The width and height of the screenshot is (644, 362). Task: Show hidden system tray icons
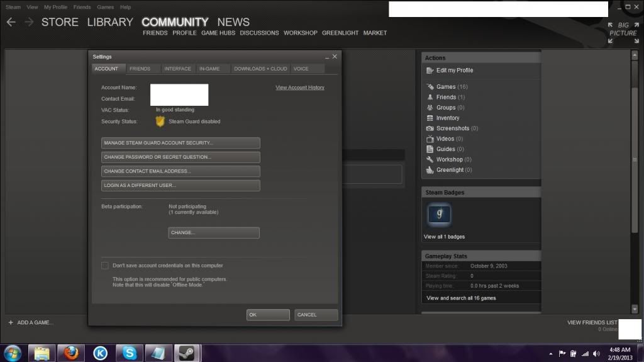551,354
